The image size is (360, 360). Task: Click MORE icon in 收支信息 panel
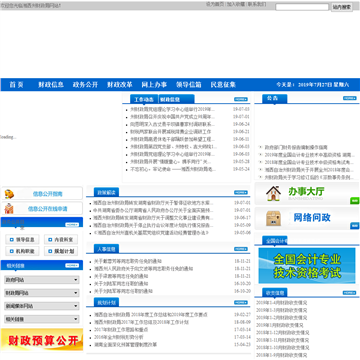point(350,293)
